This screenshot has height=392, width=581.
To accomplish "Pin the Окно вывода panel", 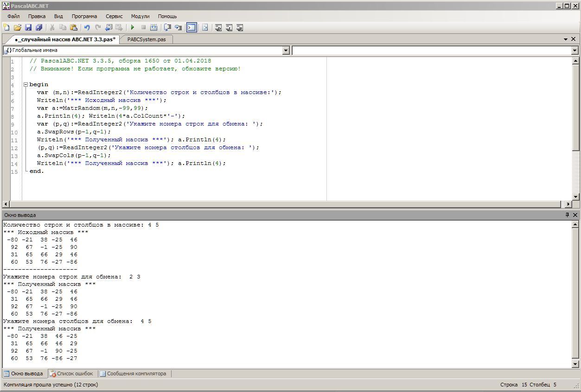I will coord(567,215).
